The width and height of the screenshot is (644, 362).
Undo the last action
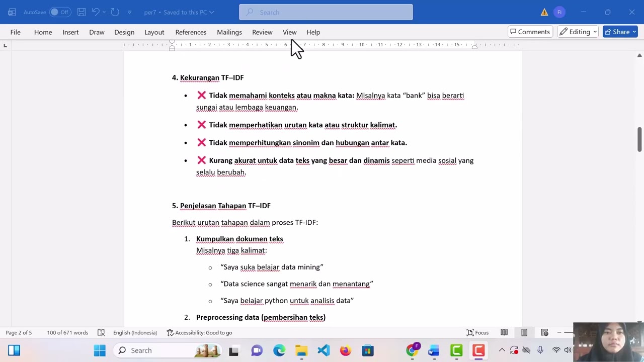click(96, 12)
